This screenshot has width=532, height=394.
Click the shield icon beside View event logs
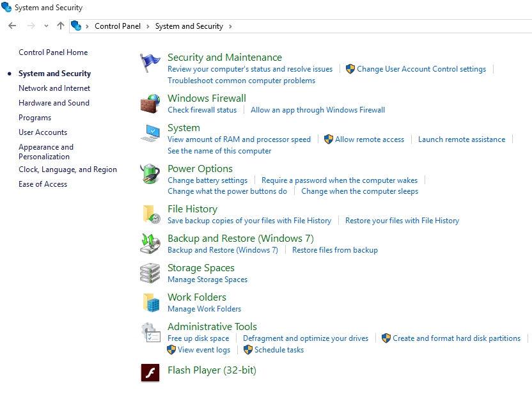coord(171,349)
